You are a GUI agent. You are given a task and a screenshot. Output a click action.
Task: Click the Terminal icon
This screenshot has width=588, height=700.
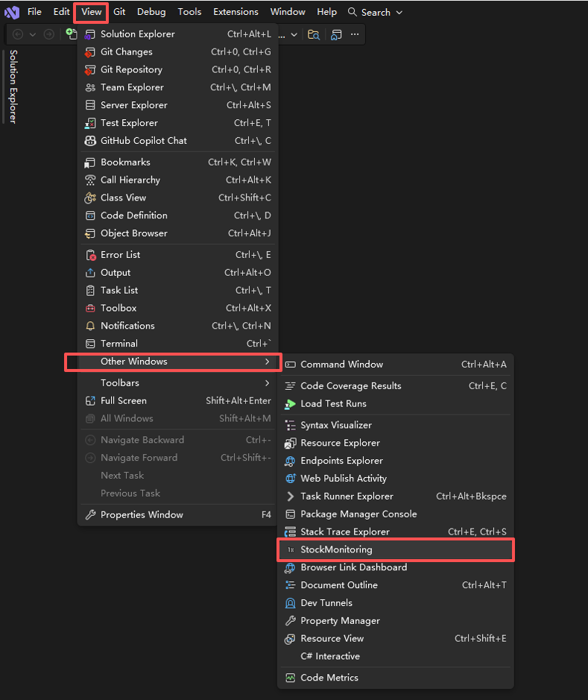pyautogui.click(x=90, y=344)
